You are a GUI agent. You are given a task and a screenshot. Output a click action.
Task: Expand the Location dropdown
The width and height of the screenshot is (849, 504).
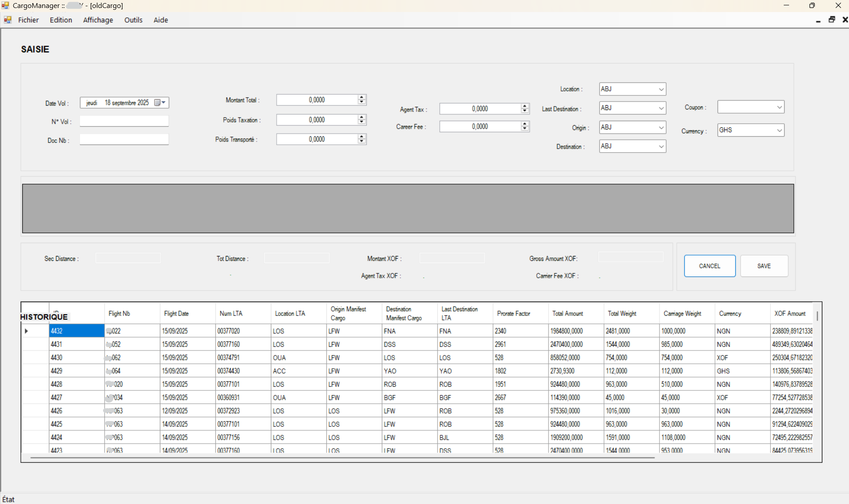[661, 89]
